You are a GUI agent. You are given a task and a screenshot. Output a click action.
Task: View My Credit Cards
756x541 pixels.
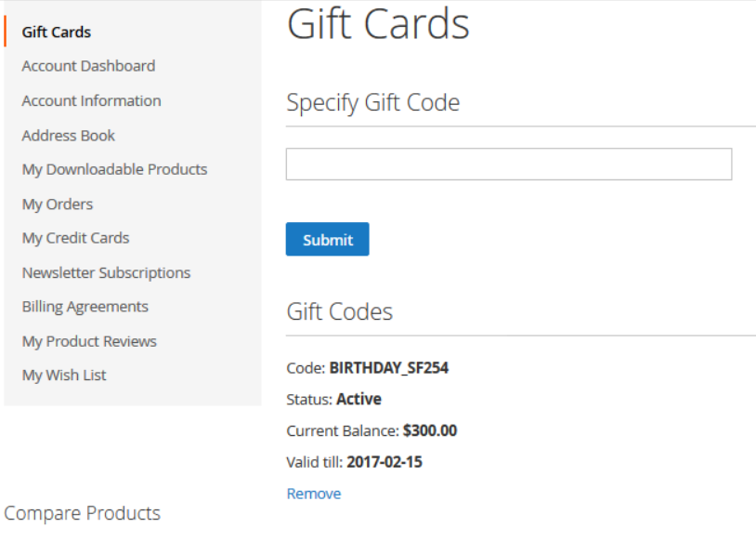[x=75, y=238]
